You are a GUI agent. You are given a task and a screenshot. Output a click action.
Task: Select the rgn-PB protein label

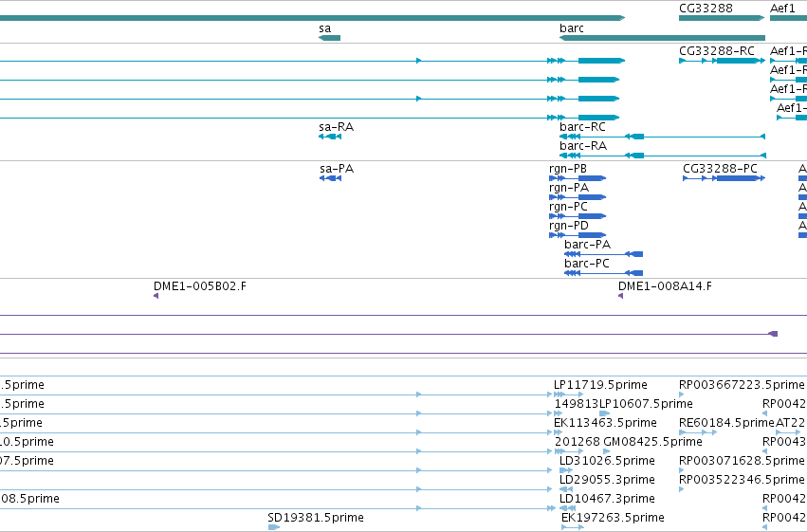pyautogui.click(x=568, y=169)
